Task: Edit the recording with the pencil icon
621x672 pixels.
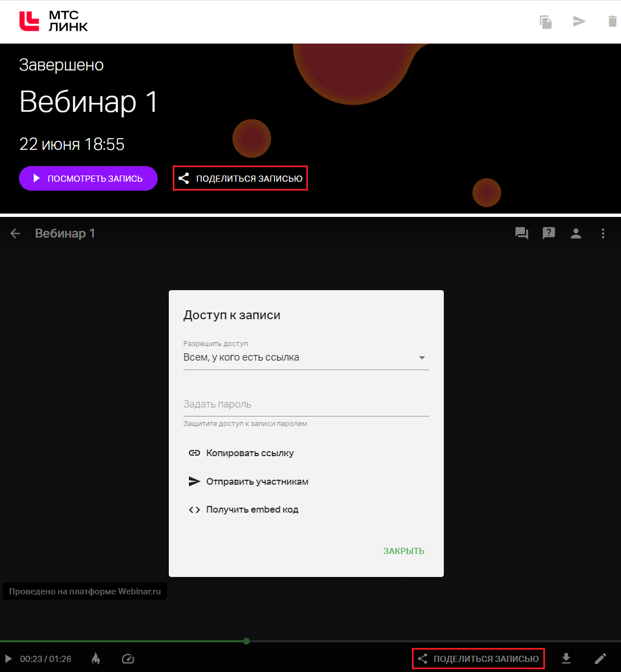Action: (600, 659)
